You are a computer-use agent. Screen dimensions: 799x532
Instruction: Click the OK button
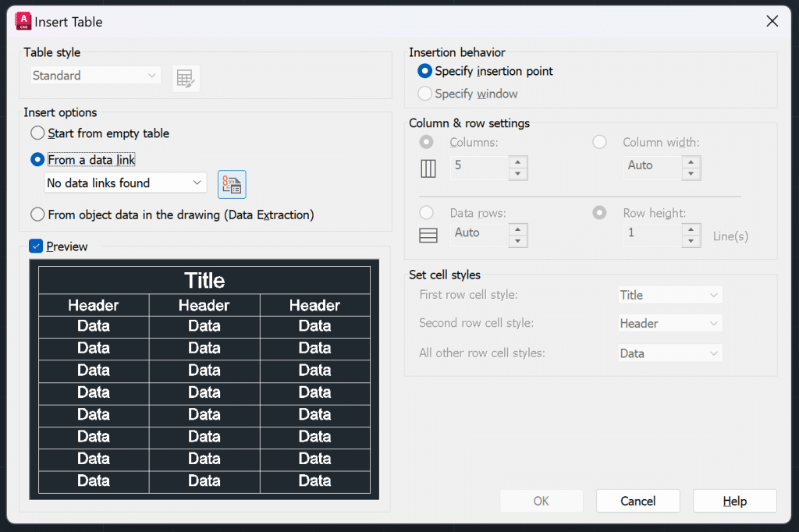(x=541, y=501)
